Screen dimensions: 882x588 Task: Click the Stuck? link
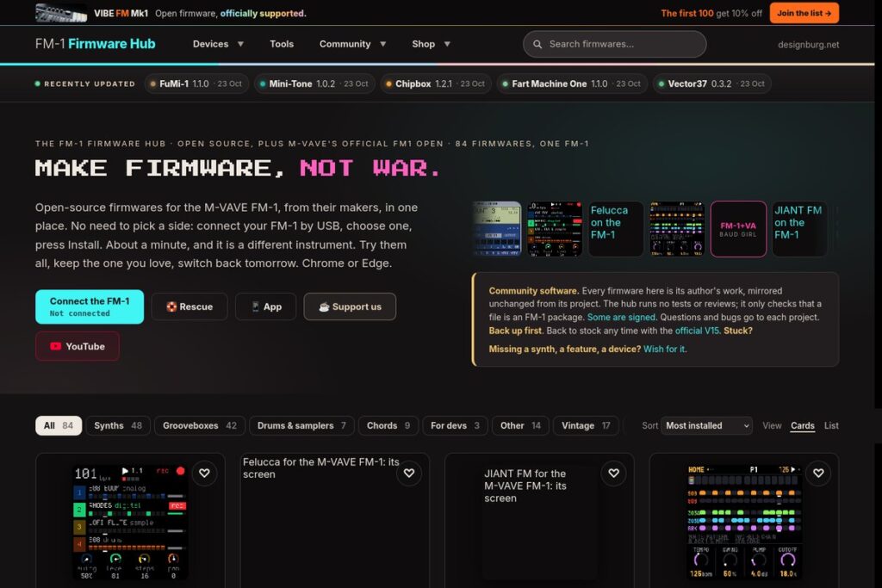point(738,331)
